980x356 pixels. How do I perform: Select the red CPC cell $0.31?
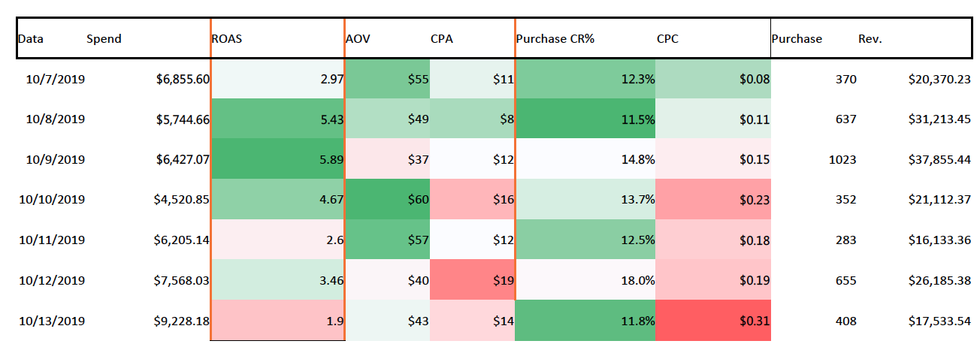click(x=713, y=321)
